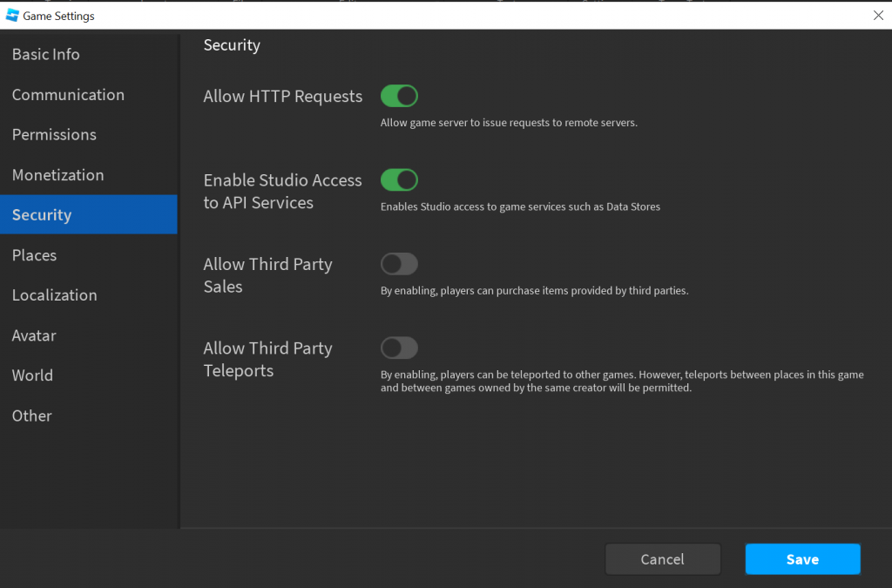Click the Game Settings window title

(x=58, y=16)
